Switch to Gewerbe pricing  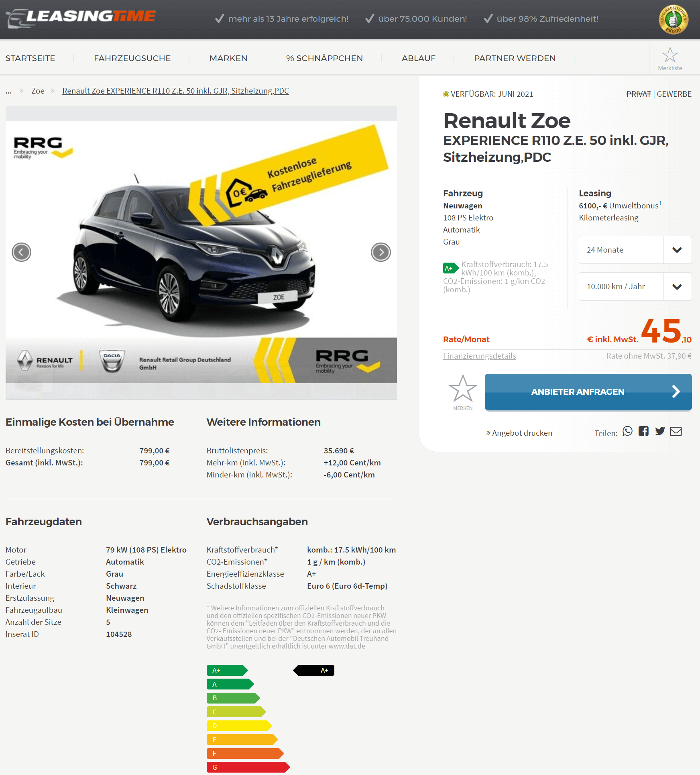click(674, 94)
